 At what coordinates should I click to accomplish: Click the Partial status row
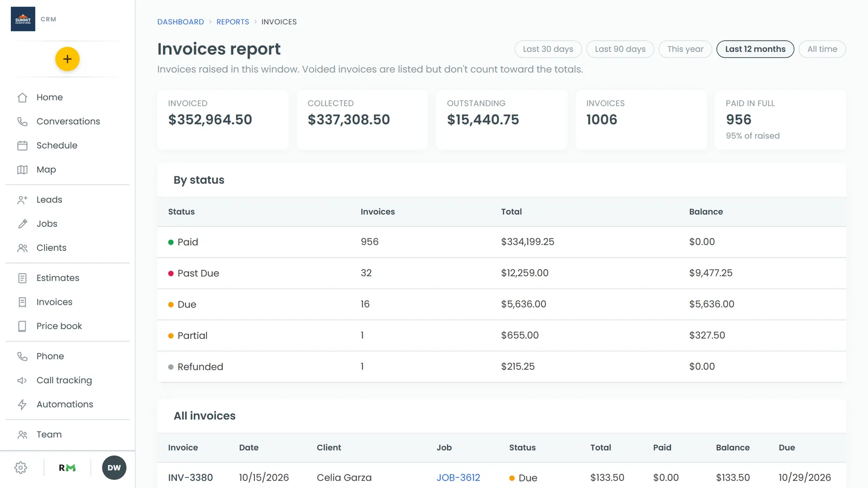tap(502, 336)
